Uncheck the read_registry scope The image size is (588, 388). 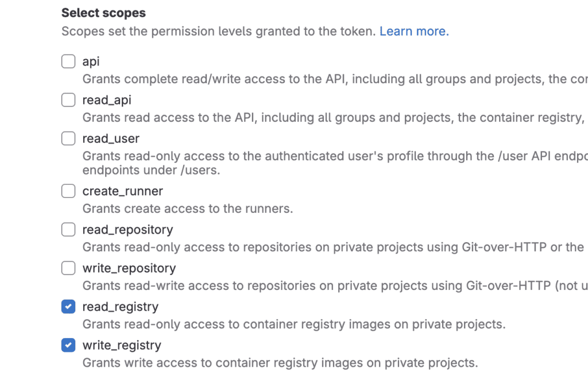tap(68, 306)
